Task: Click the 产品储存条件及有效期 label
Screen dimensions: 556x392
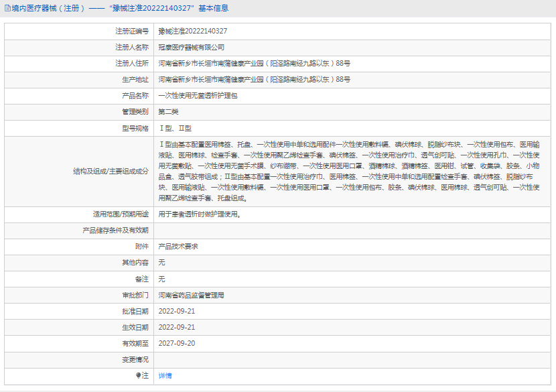Action: 116,231
